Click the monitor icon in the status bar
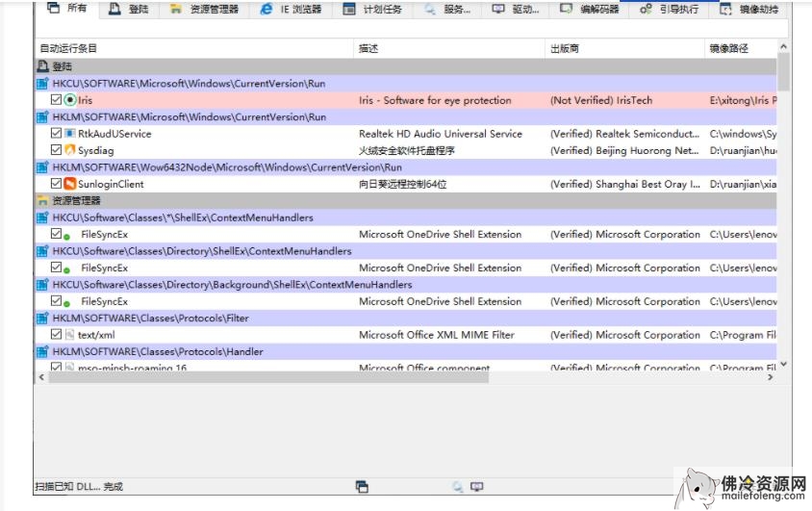Image resolution: width=812 pixels, height=511 pixels. coord(476,487)
